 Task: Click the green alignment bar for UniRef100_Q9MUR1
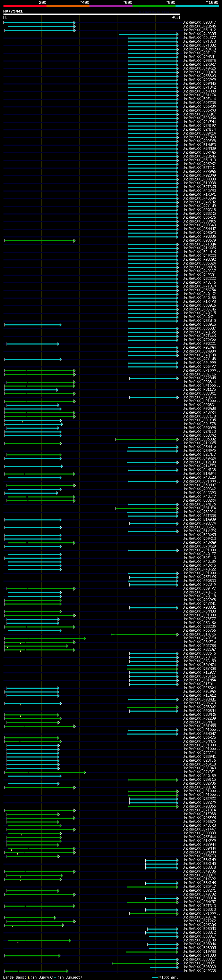(x=145, y=964)
